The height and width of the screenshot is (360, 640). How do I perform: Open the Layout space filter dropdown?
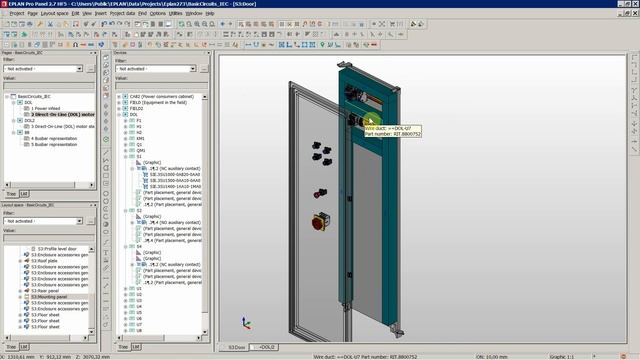(x=80, y=221)
